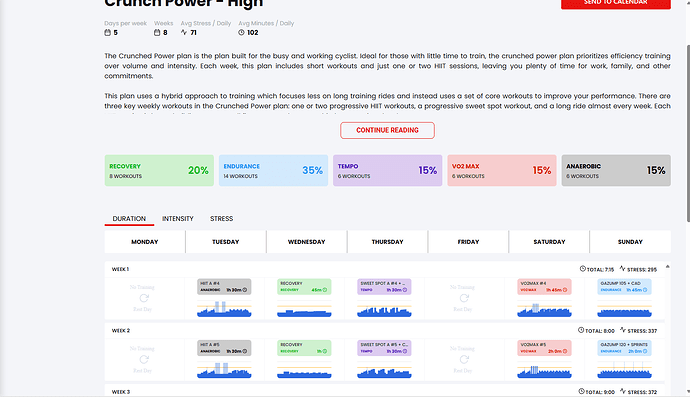Click the Weeks calendar icon
690x397 pixels.
(x=157, y=32)
